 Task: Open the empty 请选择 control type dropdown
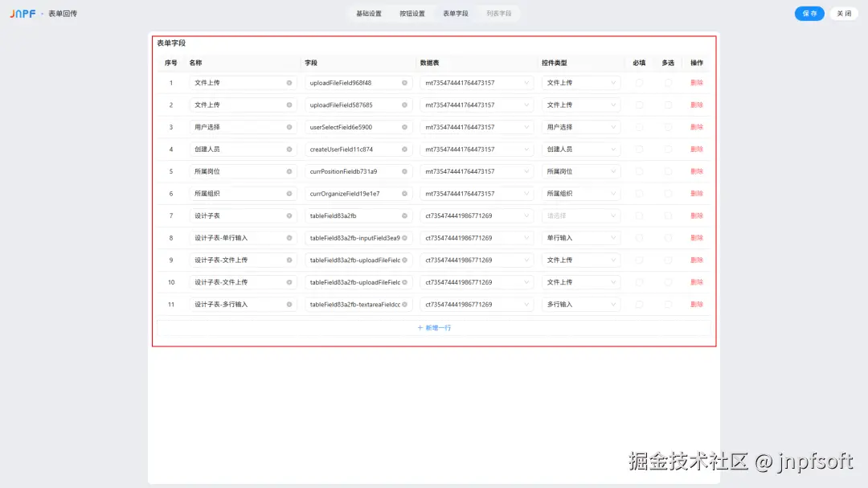pyautogui.click(x=581, y=216)
